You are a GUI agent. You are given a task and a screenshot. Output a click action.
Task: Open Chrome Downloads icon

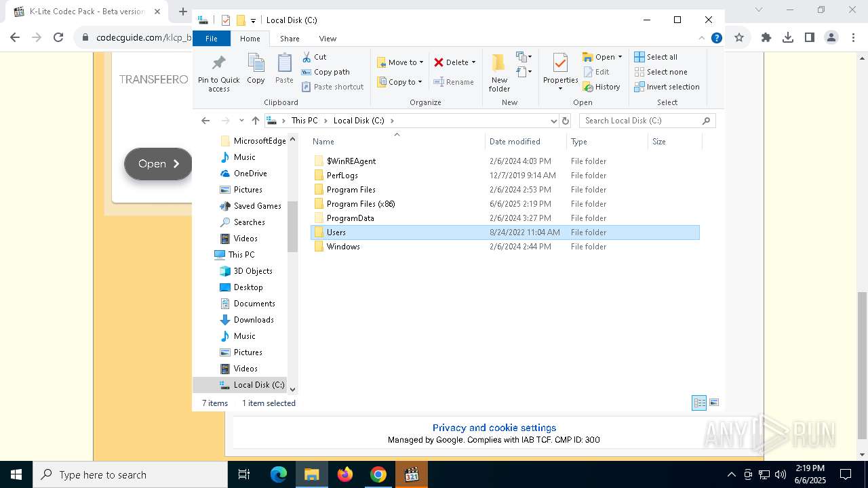[x=788, y=38]
